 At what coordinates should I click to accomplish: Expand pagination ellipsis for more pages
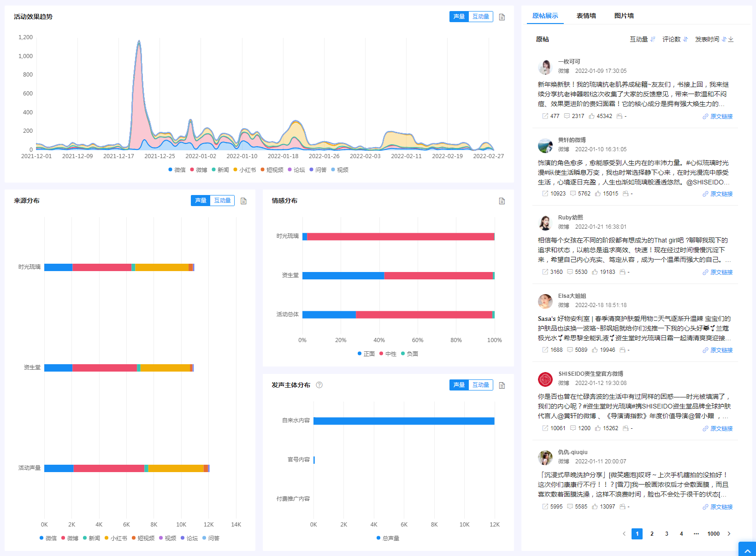pyautogui.click(x=696, y=534)
